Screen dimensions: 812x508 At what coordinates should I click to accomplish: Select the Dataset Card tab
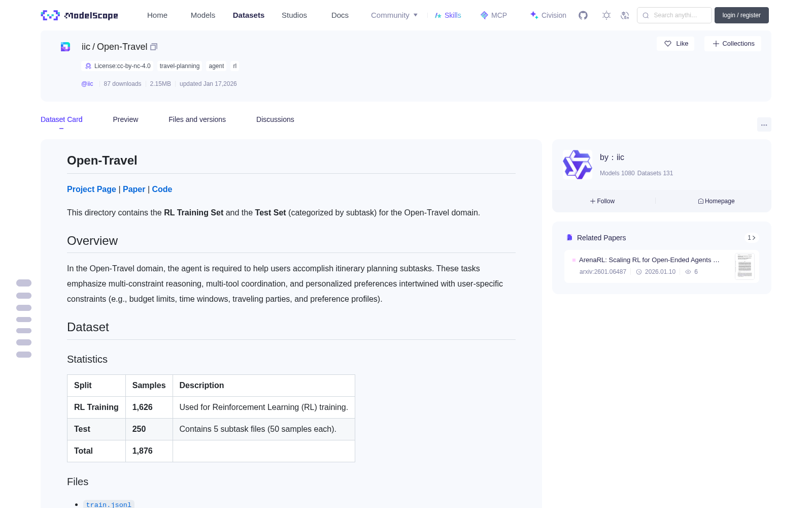61,119
